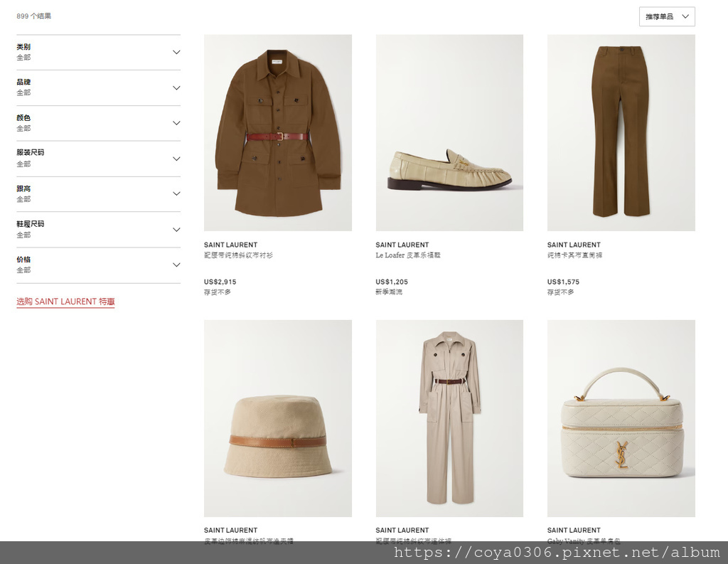Open the beige Le Loafer product image
This screenshot has width=728, height=564.
pos(449,133)
